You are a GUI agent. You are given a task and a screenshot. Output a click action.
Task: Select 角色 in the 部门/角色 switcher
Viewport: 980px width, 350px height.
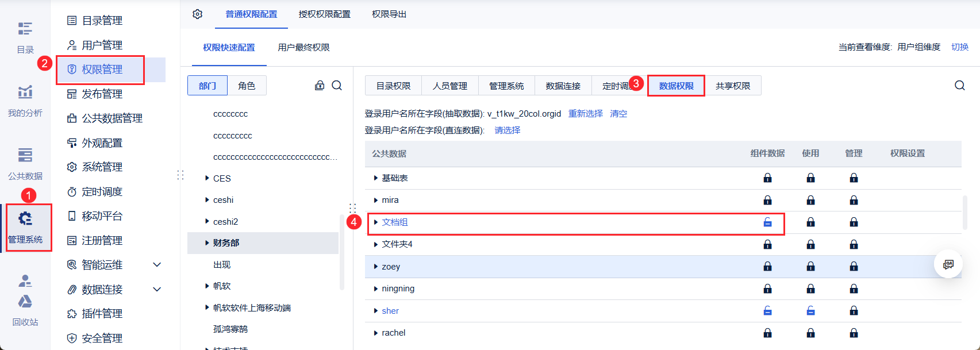point(247,86)
